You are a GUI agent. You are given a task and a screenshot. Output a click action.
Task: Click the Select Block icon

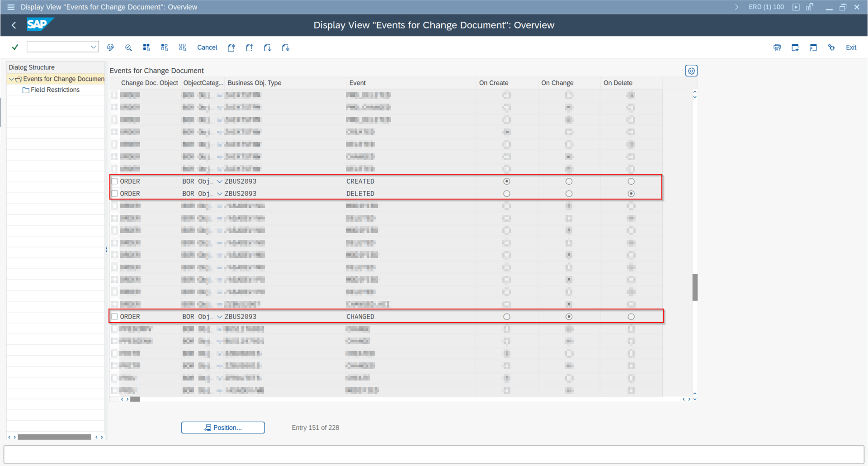click(x=165, y=48)
